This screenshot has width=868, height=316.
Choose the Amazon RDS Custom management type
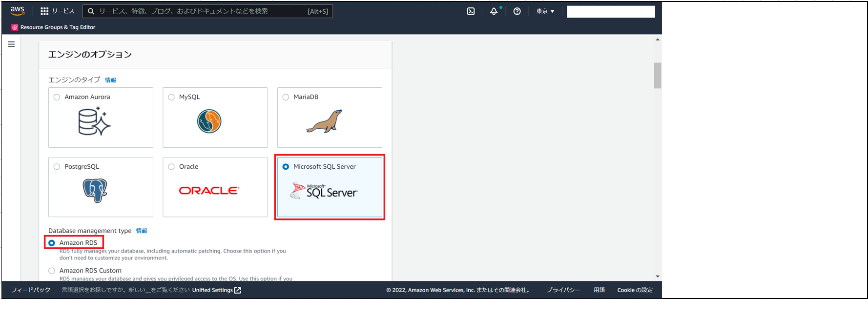(52, 271)
